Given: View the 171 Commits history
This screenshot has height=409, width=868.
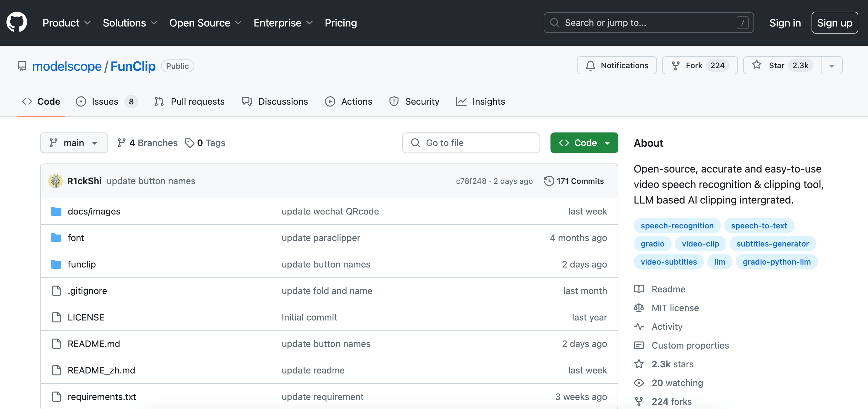Looking at the screenshot, I should click(574, 181).
